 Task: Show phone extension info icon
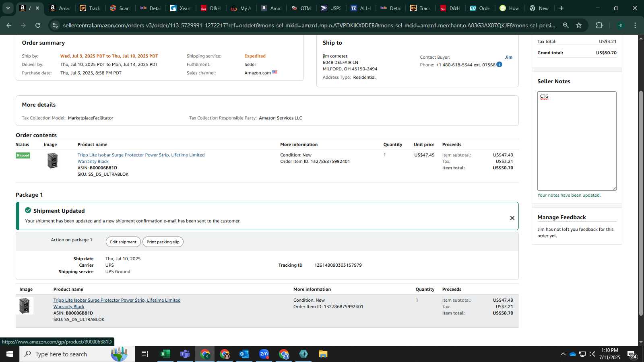pyautogui.click(x=499, y=64)
